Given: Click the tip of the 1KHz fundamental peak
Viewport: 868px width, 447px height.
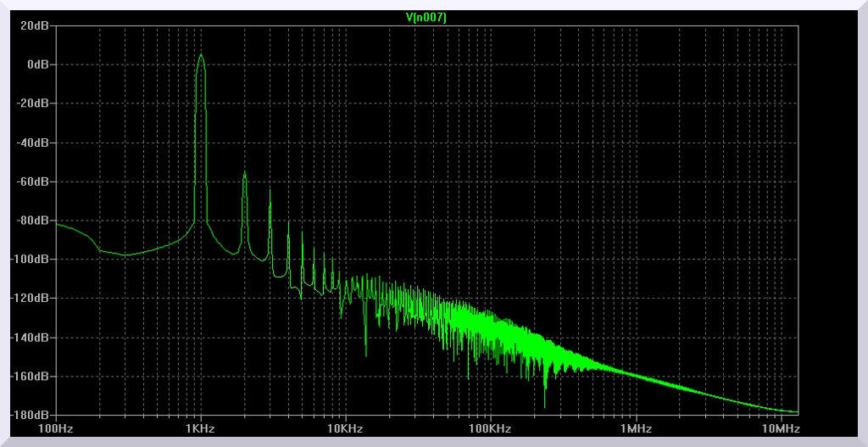Looking at the screenshot, I should tap(201, 55).
